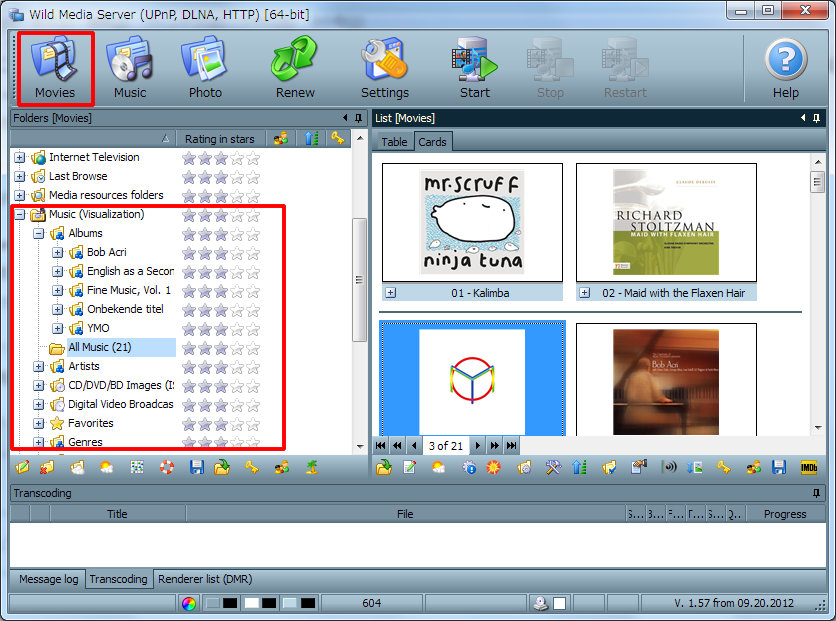
Task: Click the hammer and wrench tools icon
Action: (553, 467)
